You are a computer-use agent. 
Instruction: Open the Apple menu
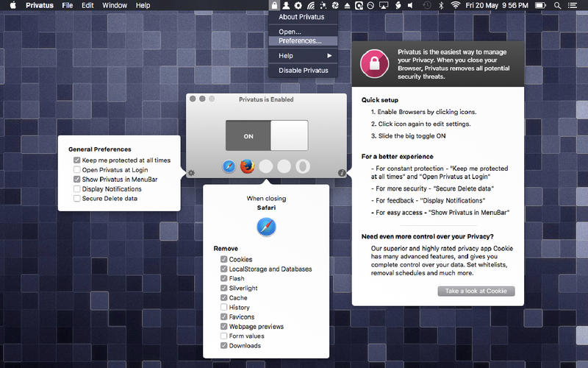(x=12, y=5)
